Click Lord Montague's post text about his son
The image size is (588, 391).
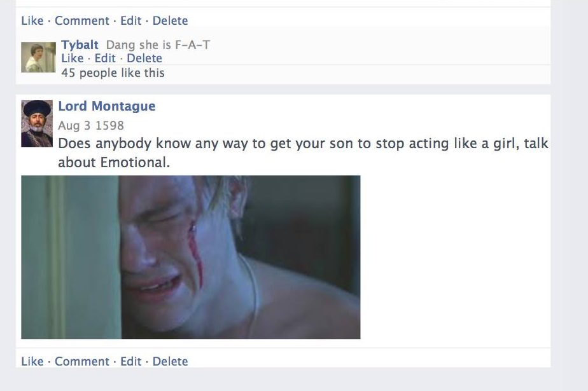(x=303, y=153)
